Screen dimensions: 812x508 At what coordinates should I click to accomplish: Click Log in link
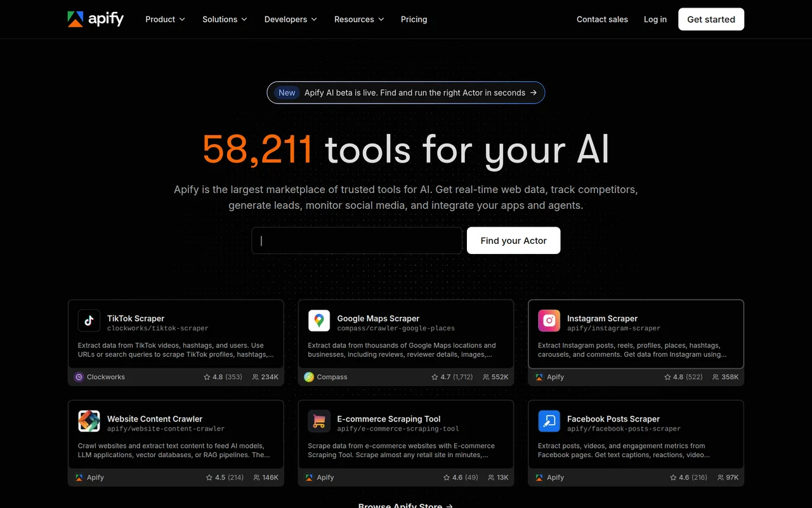coord(655,19)
